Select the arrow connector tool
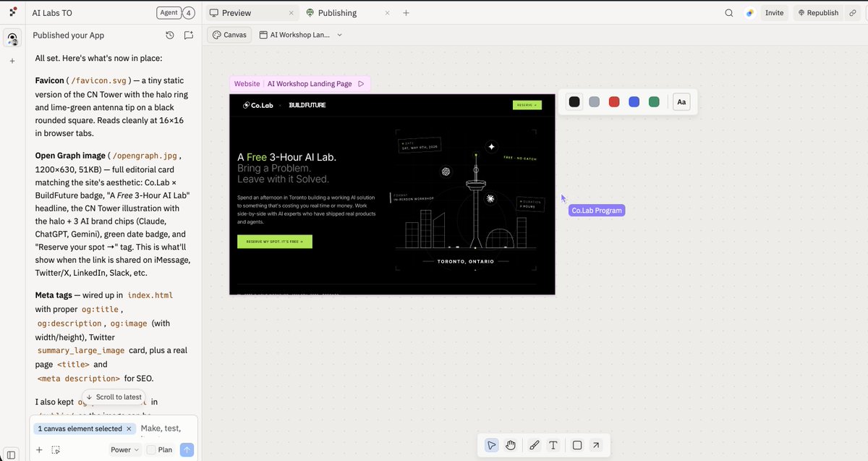The image size is (868, 461). [596, 445]
